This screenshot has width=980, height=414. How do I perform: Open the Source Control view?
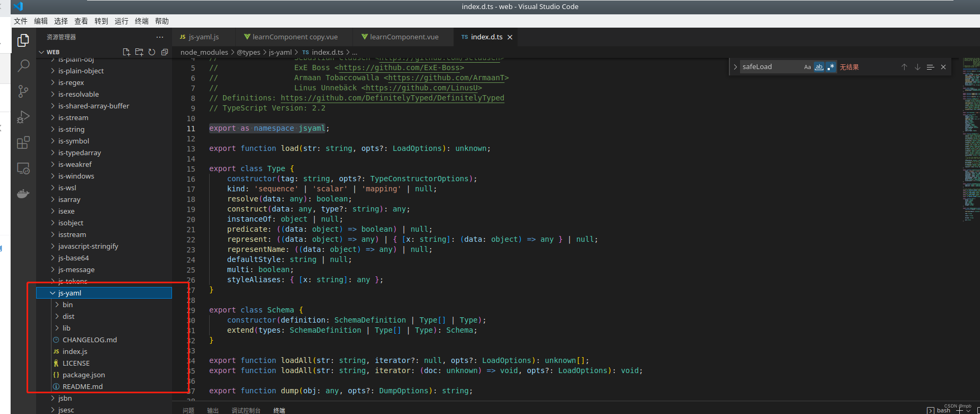(23, 91)
